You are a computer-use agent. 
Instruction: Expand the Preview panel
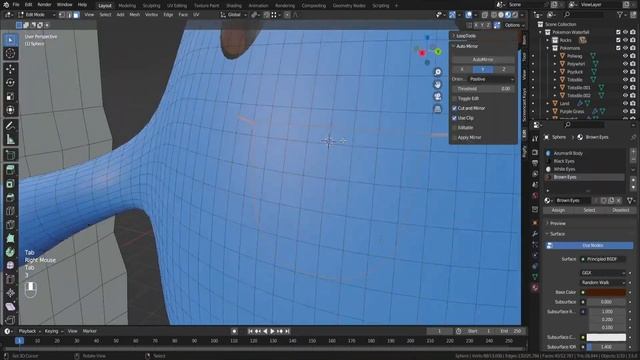pos(557,223)
